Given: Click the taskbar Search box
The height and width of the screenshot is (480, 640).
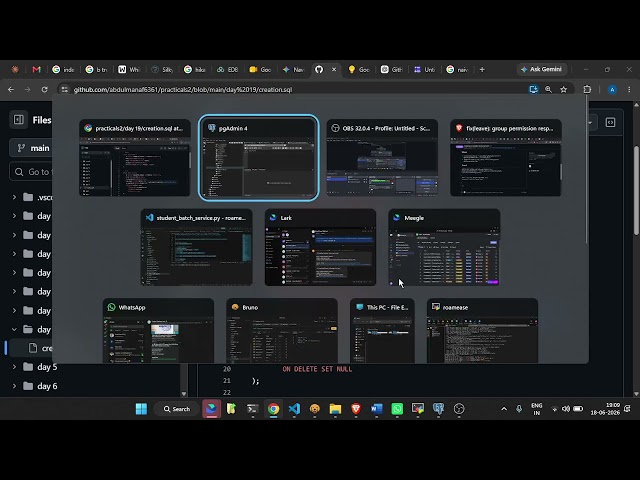Looking at the screenshot, I should (x=177, y=409).
